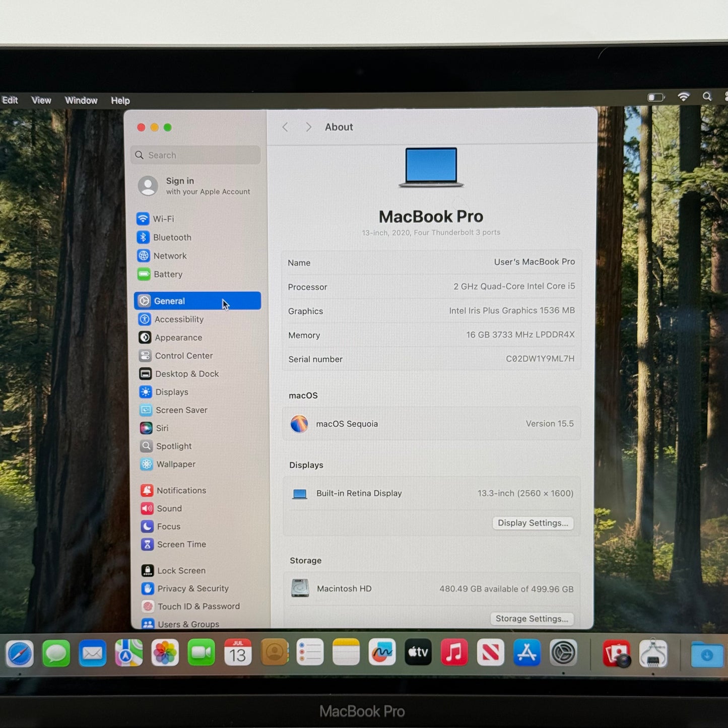Viewport: 728px width, 728px height.
Task: Open the Edit menu
Action: pyautogui.click(x=10, y=100)
